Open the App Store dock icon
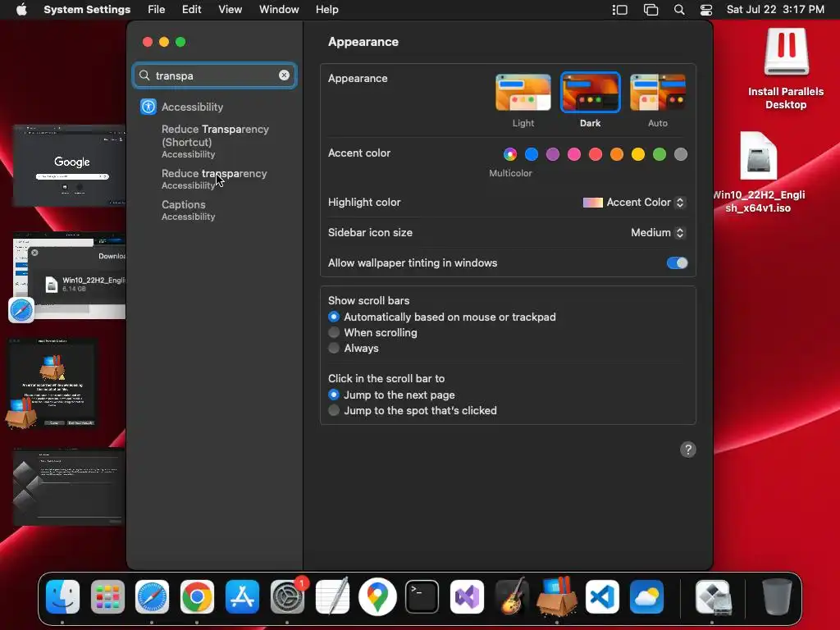 242,597
